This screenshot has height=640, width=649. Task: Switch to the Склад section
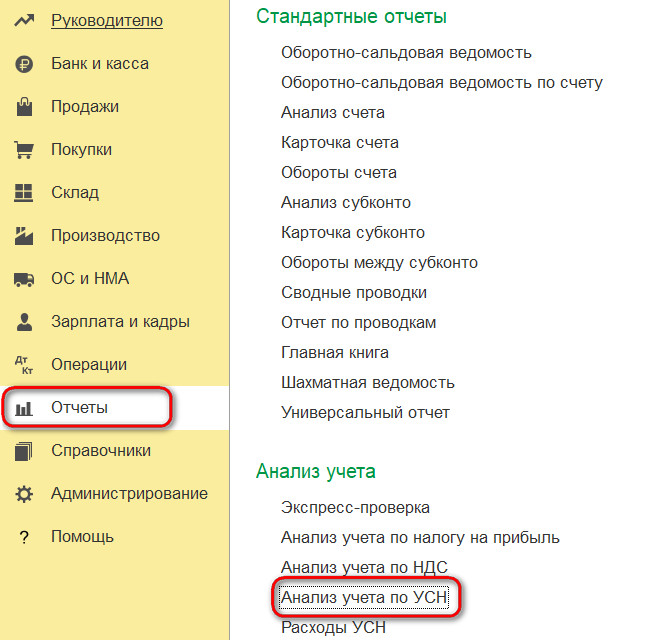[x=75, y=193]
